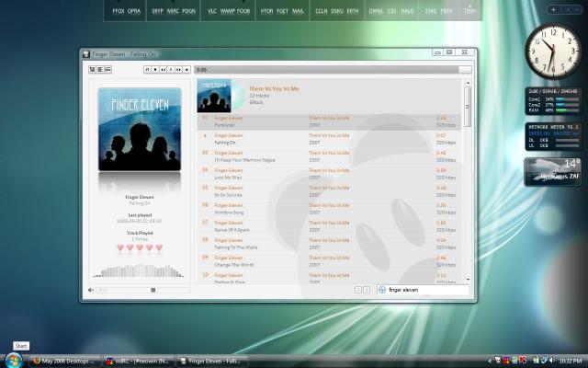Adjust the volume slider handle

point(153,290)
